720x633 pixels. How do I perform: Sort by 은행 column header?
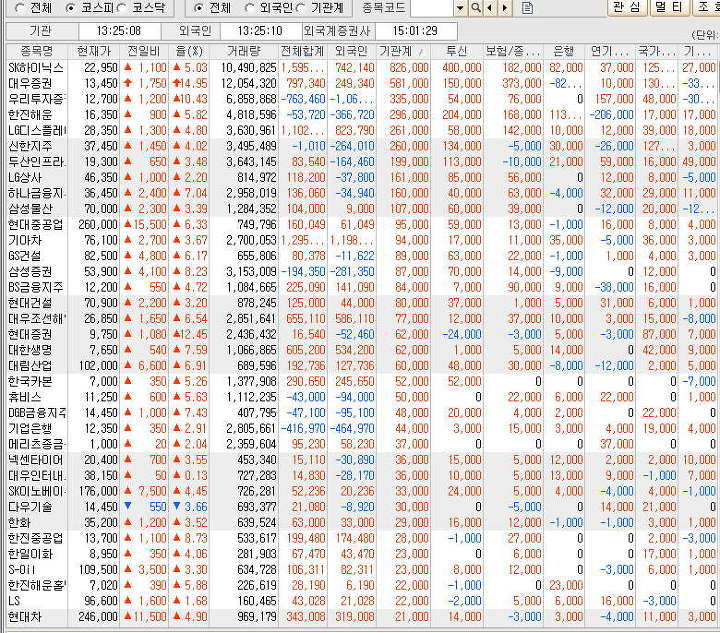click(x=564, y=51)
